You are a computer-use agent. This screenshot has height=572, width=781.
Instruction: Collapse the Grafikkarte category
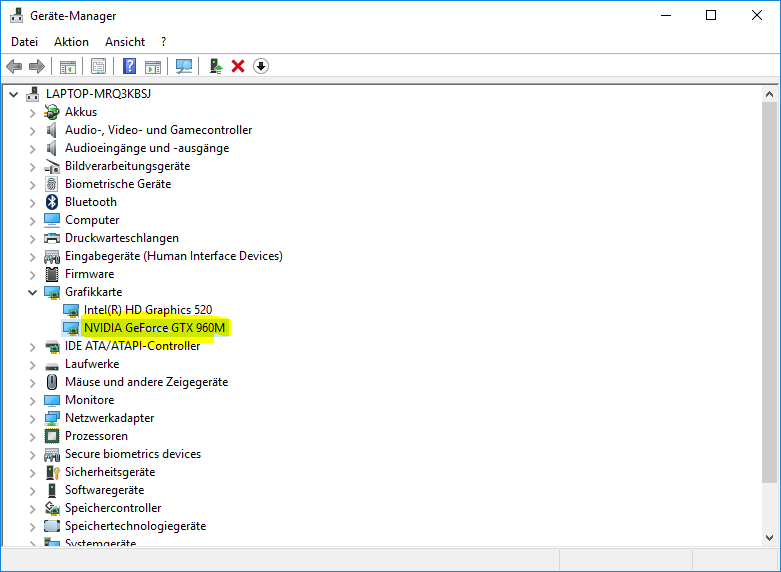(32, 292)
